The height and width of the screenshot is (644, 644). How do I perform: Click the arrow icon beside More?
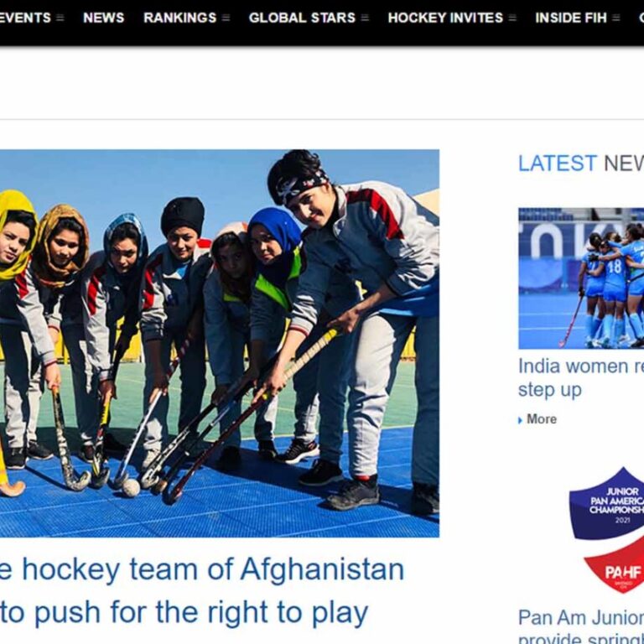coord(520,420)
